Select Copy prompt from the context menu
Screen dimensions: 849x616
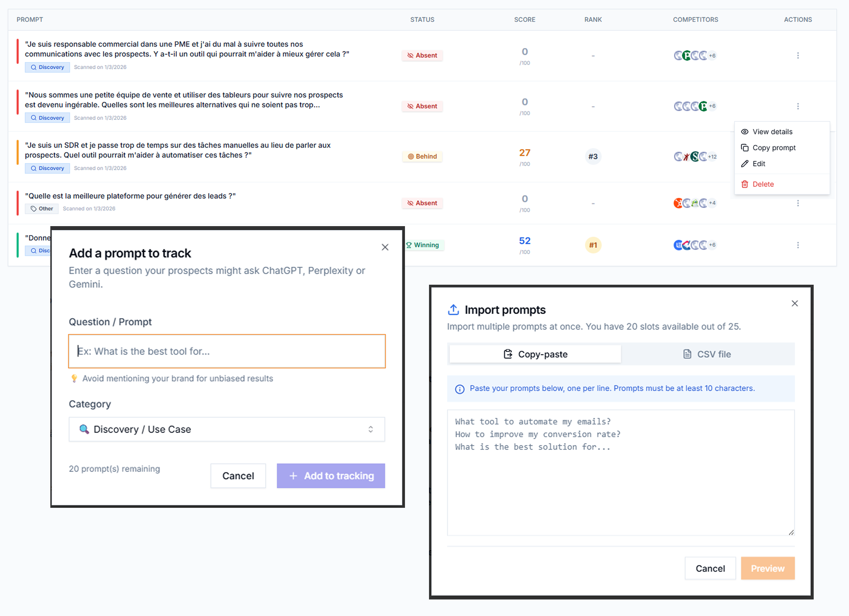[774, 148]
